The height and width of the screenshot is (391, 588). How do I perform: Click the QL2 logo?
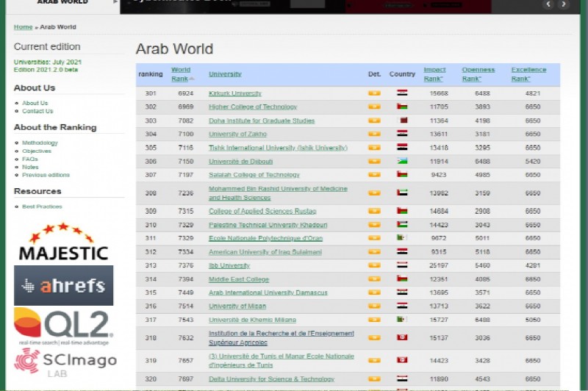[63, 326]
